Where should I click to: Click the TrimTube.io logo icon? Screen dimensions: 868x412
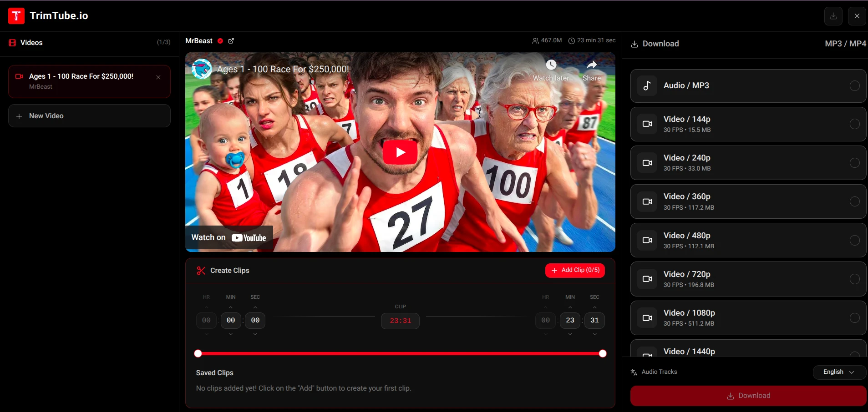16,16
